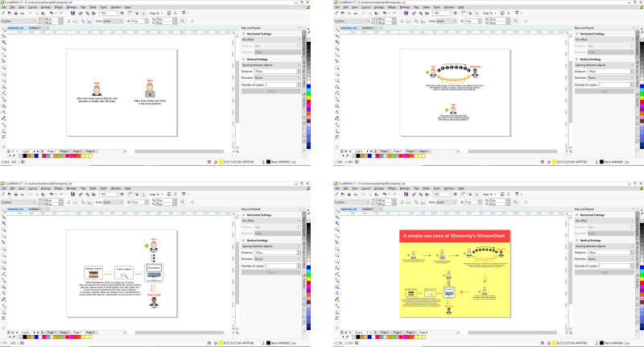Screen dimensions: 644x347
Task: Click the Open file icon in the top-left window
Action: [x=10, y=13]
